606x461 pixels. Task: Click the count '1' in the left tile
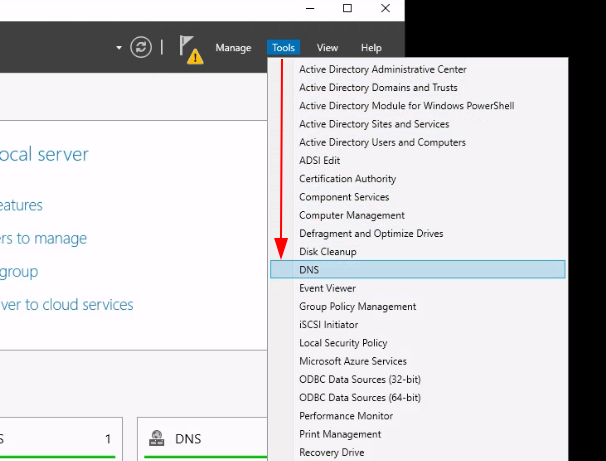click(x=108, y=439)
